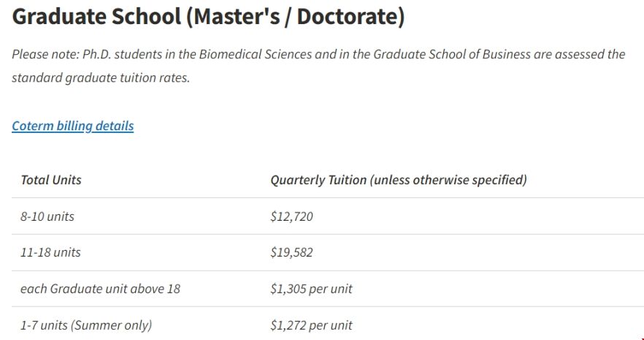The image size is (644, 340).
Task: Click the $1,272 per unit value
Action: 311,325
